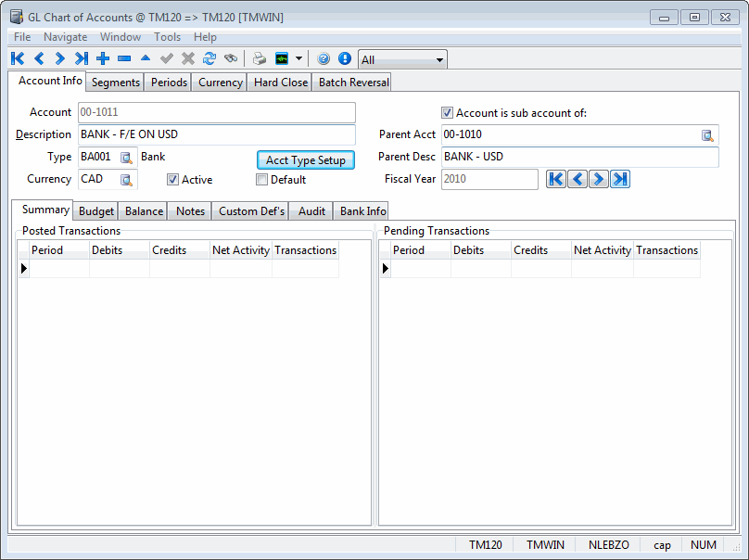Jump to last fiscal year button
Viewport: 749px width, 560px height.
tap(620, 179)
